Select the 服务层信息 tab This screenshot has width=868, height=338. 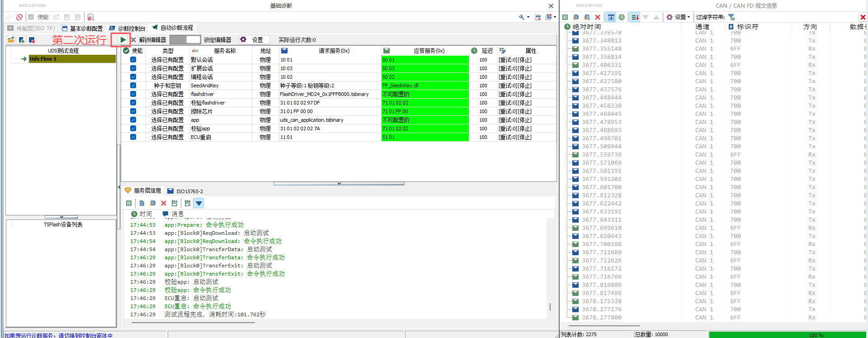pyautogui.click(x=143, y=191)
